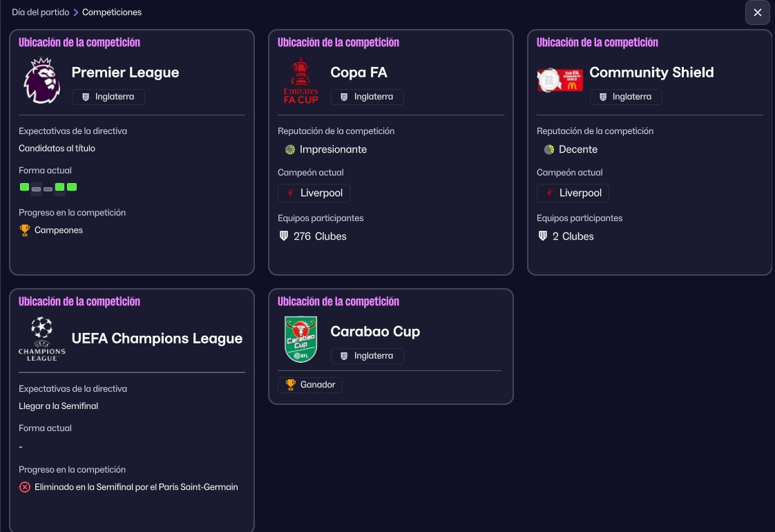
Task: Close the Competiciones panel
Action: click(x=757, y=12)
